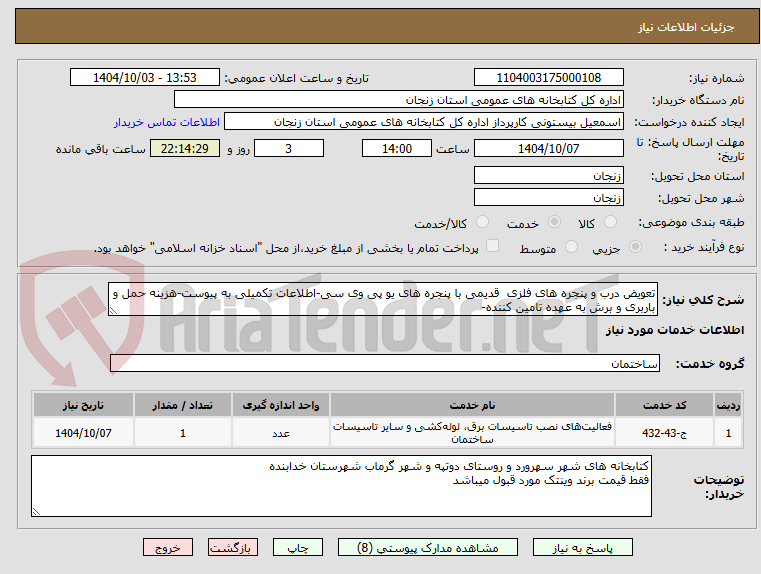Click the گروه خدمت field ساختمان
The width and height of the screenshot is (761, 574).
(385, 363)
